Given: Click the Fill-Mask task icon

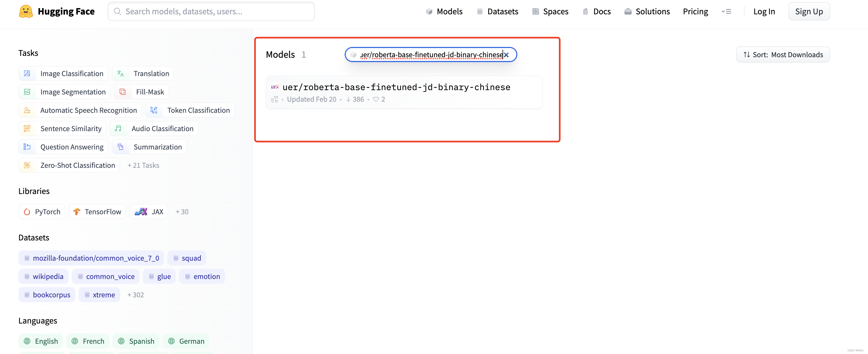Looking at the screenshot, I should point(123,92).
